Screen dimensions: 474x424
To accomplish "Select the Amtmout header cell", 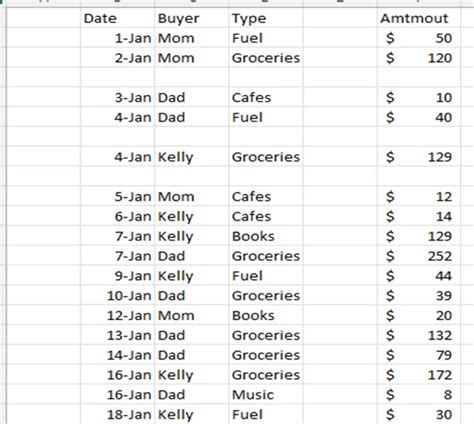I will [x=419, y=18].
